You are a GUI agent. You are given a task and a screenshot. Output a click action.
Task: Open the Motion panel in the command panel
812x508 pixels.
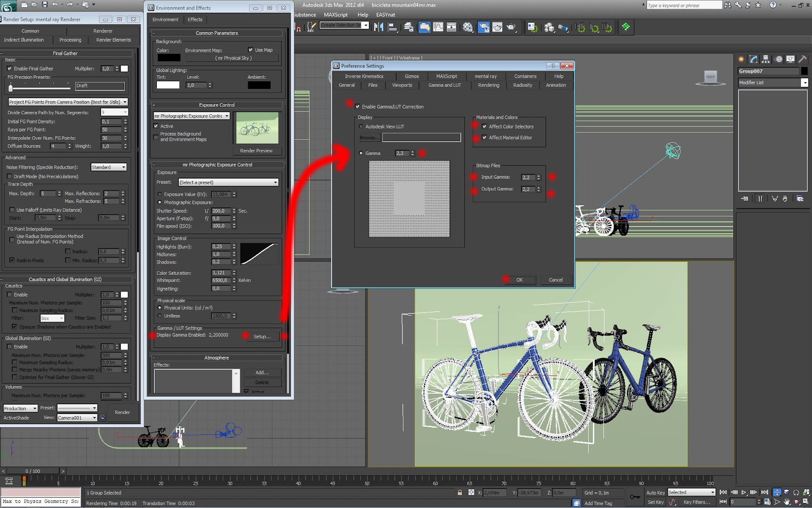click(x=779, y=59)
